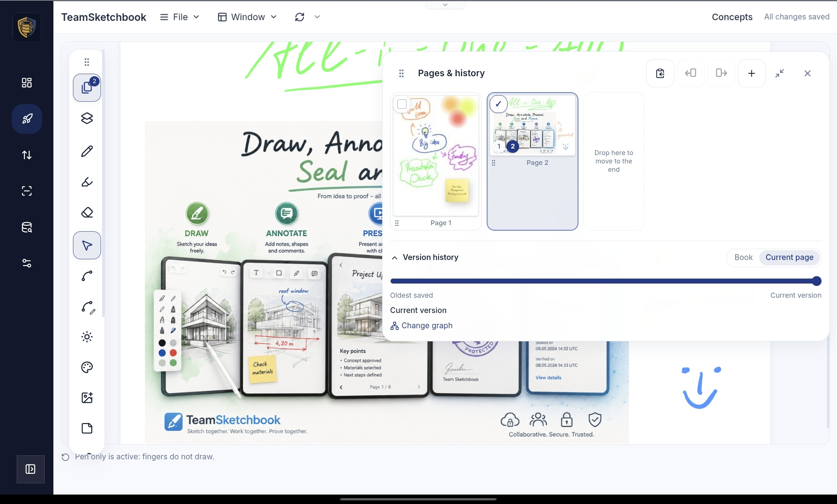
Task: Select the sticky note tool
Action: point(87,428)
